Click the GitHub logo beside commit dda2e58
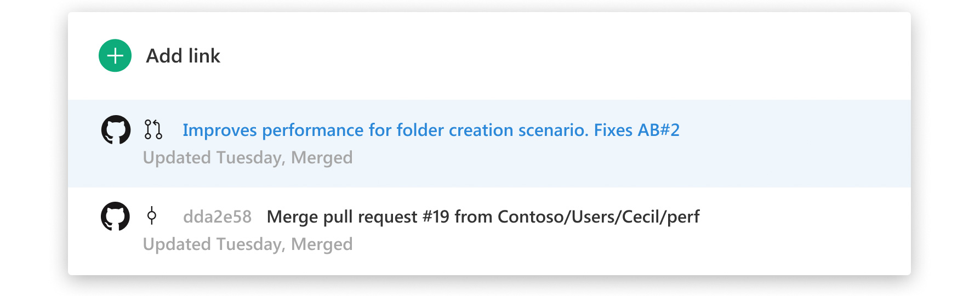The width and height of the screenshot is (980, 296). (x=116, y=217)
